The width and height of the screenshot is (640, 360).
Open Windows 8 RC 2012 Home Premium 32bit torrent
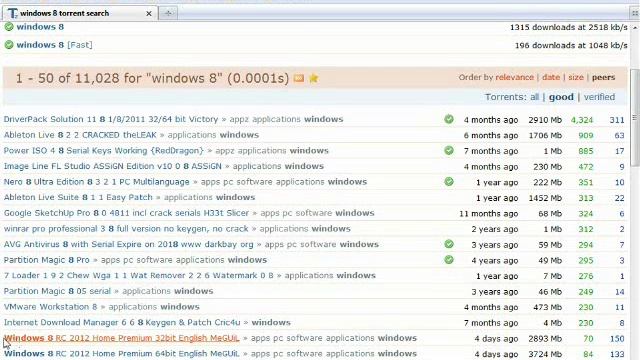click(x=122, y=338)
